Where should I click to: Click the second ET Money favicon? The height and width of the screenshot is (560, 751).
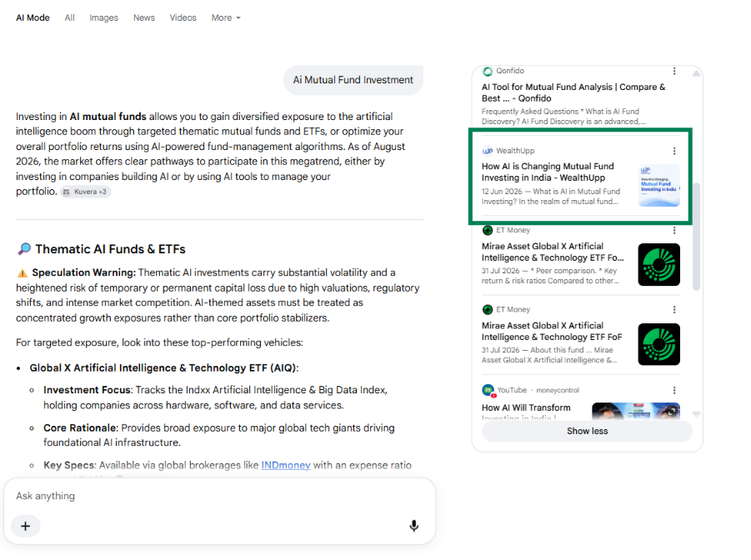pos(488,309)
